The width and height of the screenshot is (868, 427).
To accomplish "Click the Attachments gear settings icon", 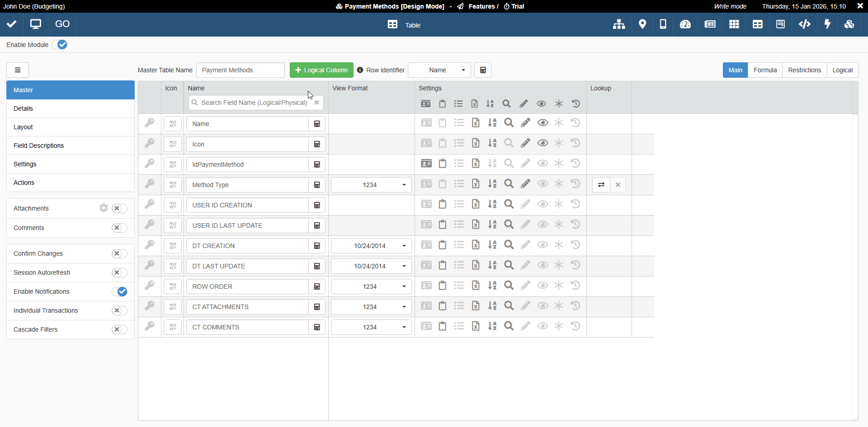I will pos(104,208).
